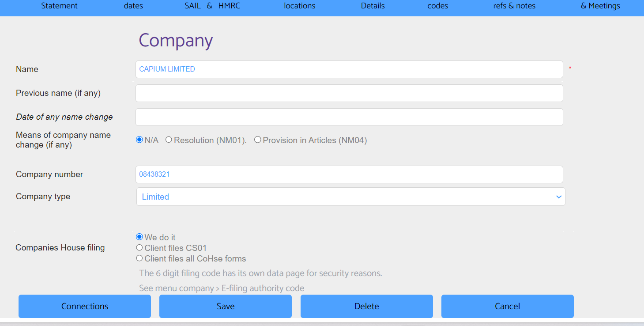
Task: Select the We do it filing option
Action: pos(139,237)
